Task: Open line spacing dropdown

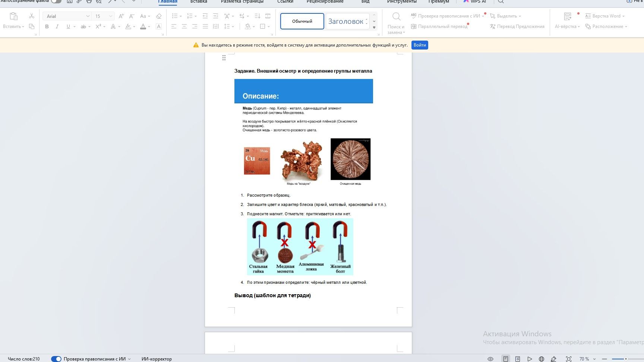Action: click(x=233, y=26)
